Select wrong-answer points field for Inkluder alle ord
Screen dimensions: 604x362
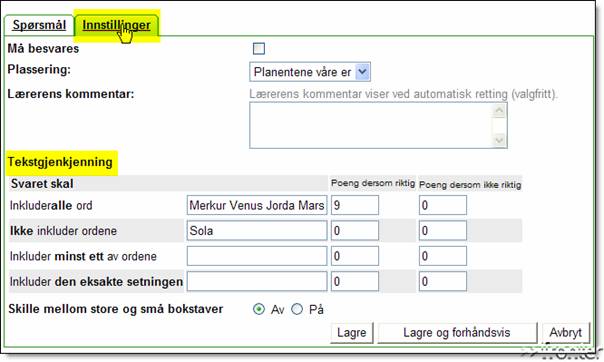443,205
